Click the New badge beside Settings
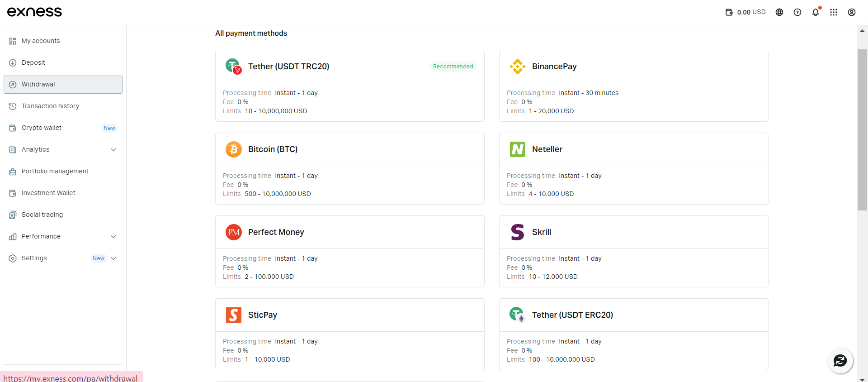Image resolution: width=868 pixels, height=382 pixels. point(99,258)
